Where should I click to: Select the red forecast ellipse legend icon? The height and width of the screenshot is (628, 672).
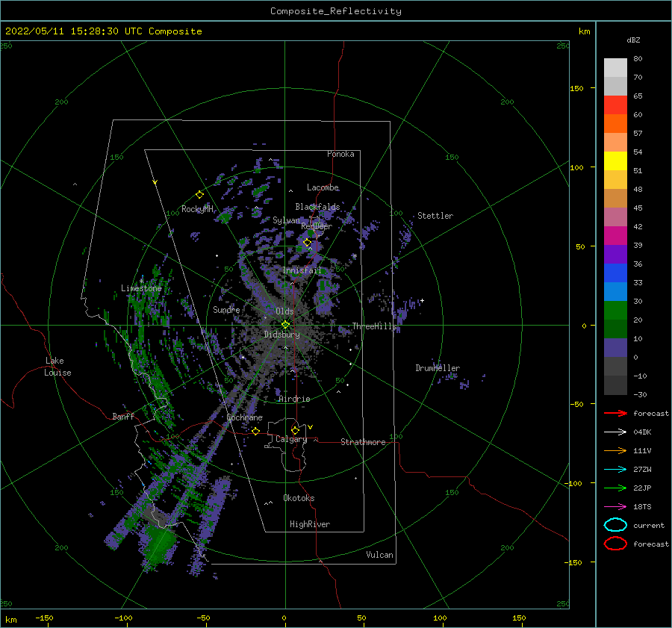pos(615,544)
